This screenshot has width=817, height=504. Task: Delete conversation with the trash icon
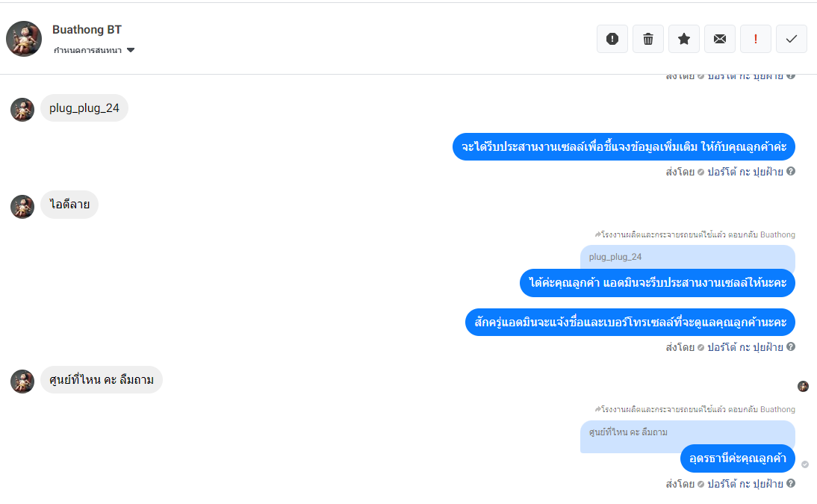click(x=648, y=39)
